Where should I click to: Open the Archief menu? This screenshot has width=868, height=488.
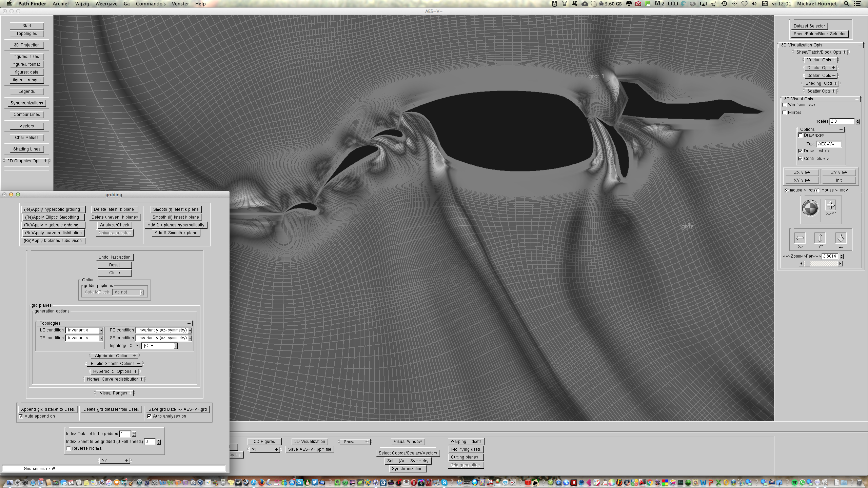(x=61, y=4)
